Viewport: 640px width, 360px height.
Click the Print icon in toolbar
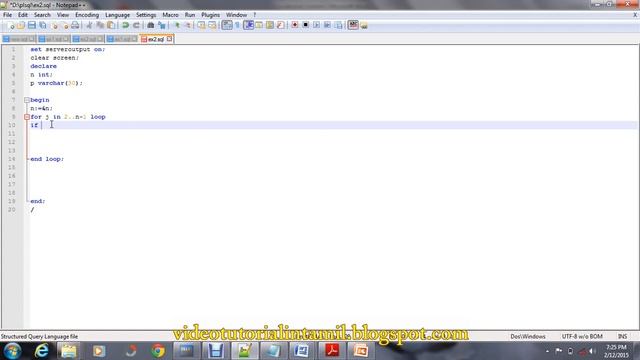[75, 25]
